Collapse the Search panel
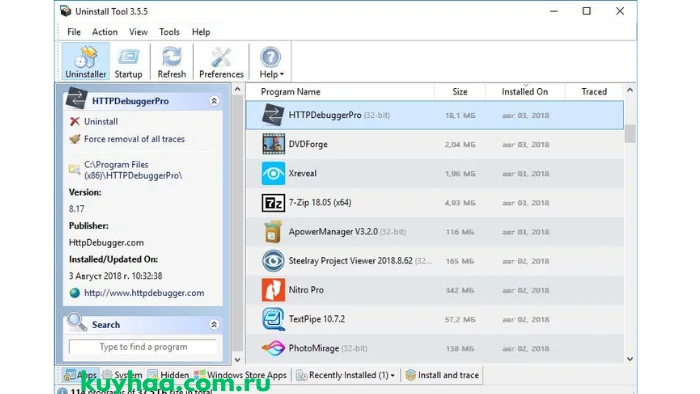The image size is (700, 394). [x=214, y=324]
